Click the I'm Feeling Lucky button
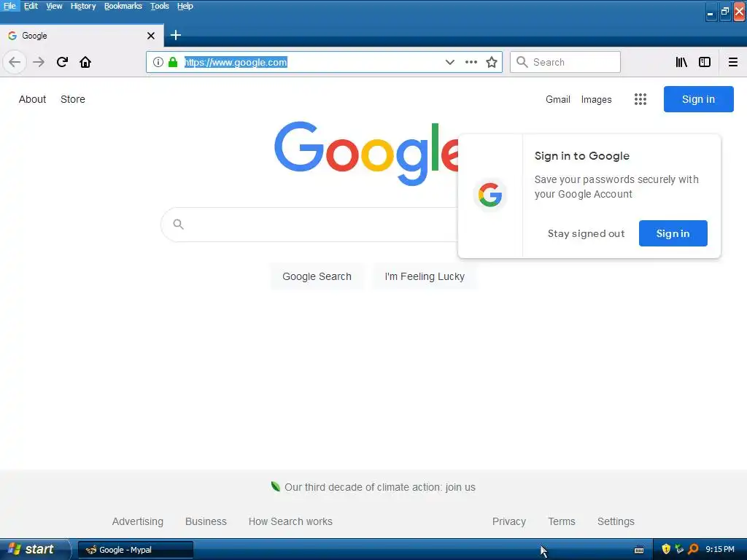Viewport: 747px width, 560px height. pyautogui.click(x=425, y=276)
